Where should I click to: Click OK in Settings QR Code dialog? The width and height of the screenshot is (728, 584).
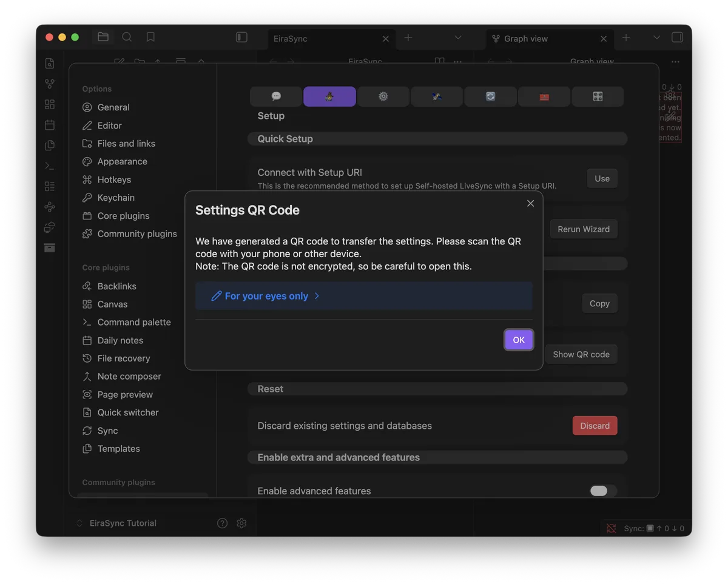coord(519,340)
